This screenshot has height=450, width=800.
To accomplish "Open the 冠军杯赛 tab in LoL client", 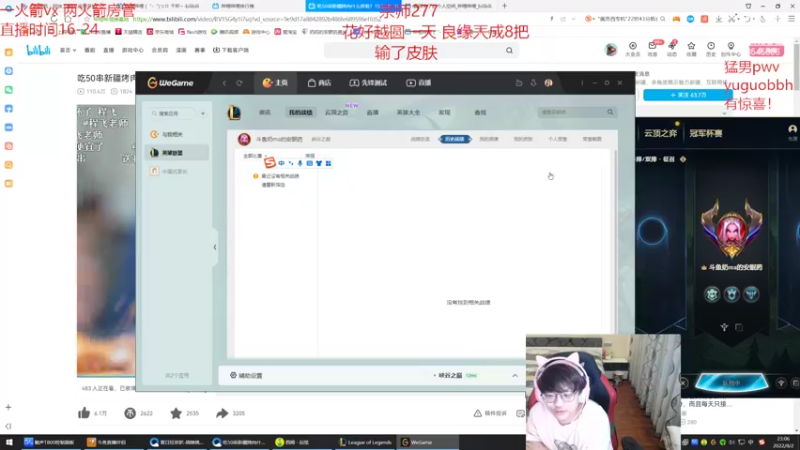I will [x=706, y=133].
